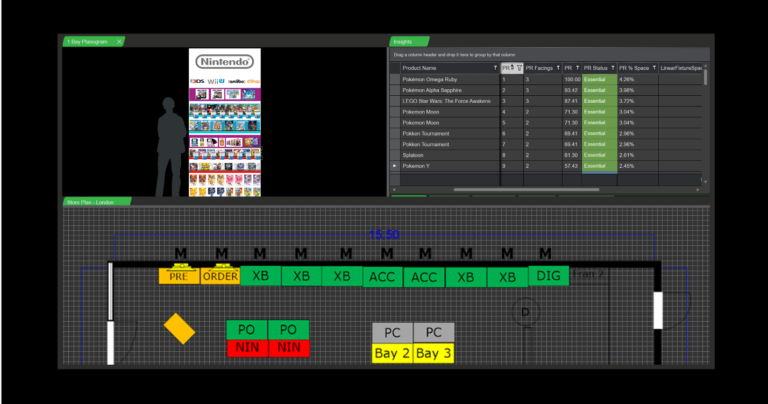Select the Splatoon product row

click(546, 155)
